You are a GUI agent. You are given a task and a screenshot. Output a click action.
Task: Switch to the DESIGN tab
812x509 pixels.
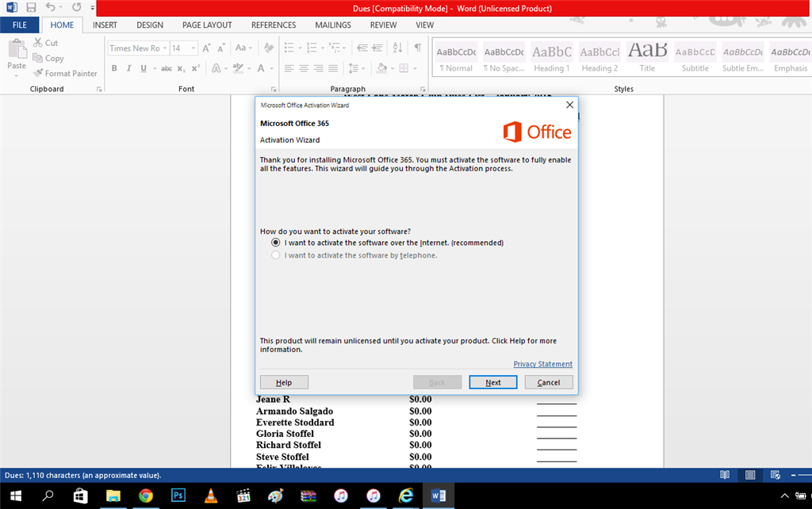(x=150, y=25)
